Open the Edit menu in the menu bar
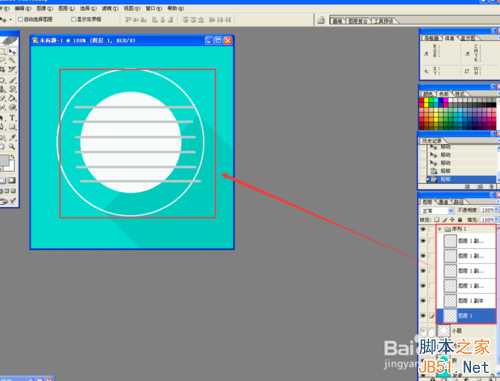 click(x=23, y=8)
